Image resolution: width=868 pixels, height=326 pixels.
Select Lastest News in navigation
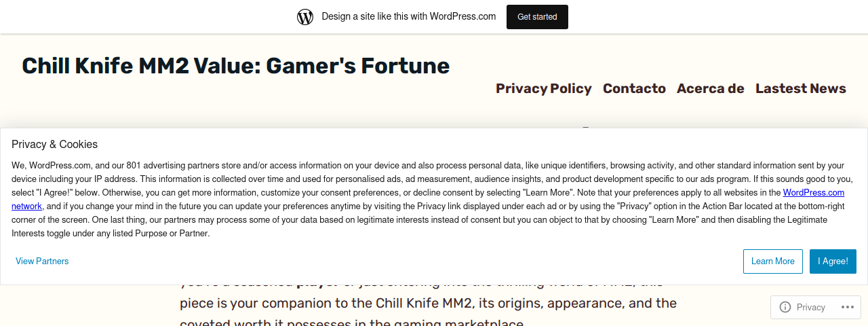(x=801, y=88)
